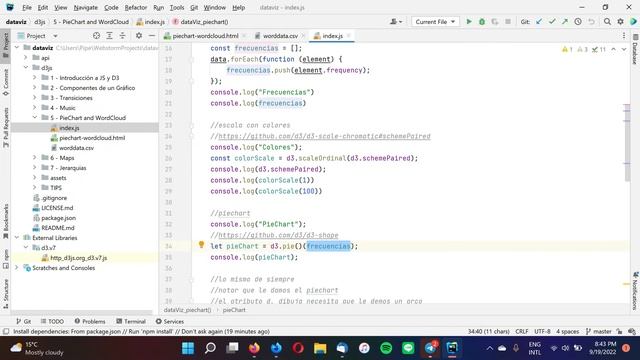Close the index.js editor tab
The image size is (640, 360).
pos(349,36)
